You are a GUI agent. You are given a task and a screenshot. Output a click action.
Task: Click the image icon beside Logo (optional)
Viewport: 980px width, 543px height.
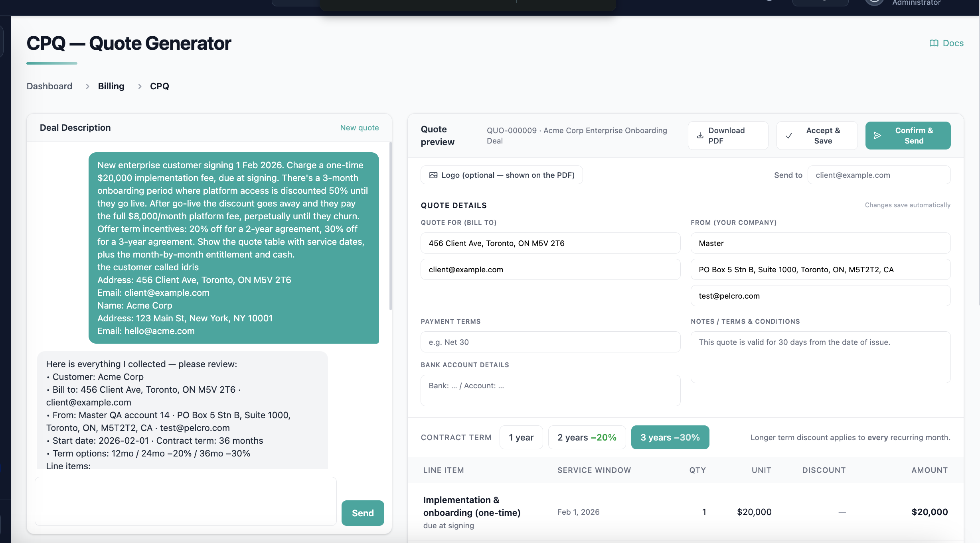point(433,175)
